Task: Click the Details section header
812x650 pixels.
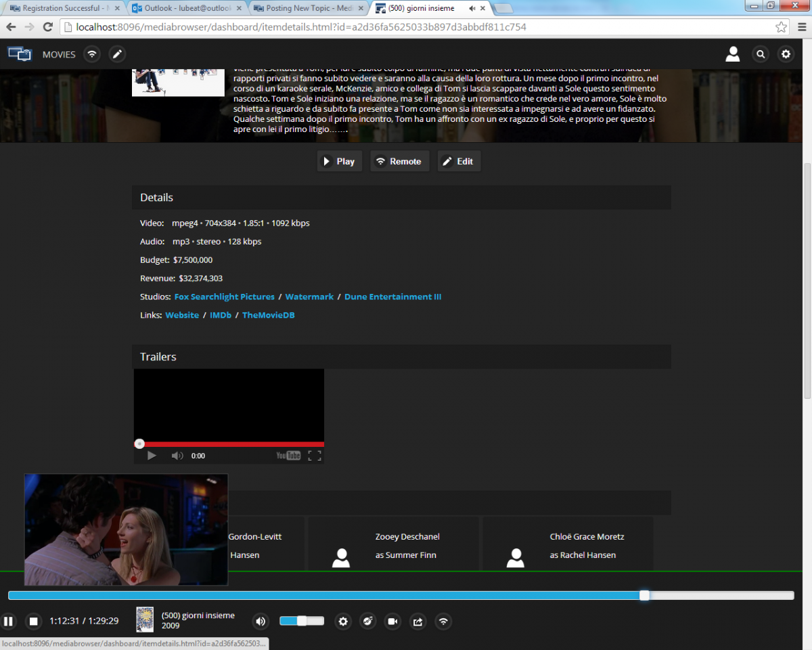Action: [x=401, y=198]
